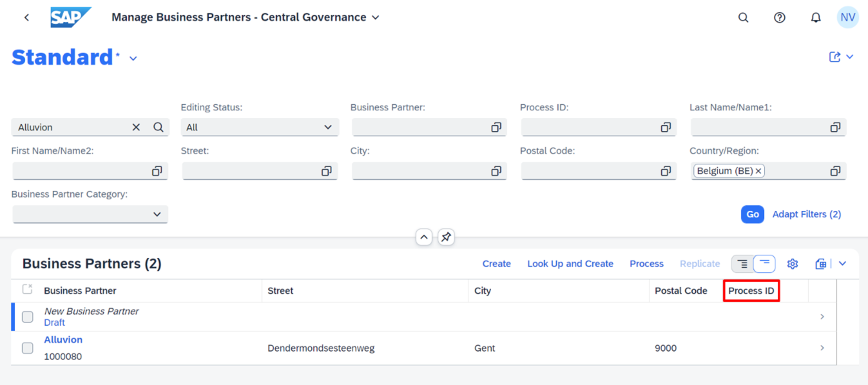Open the notifications bell

click(816, 17)
